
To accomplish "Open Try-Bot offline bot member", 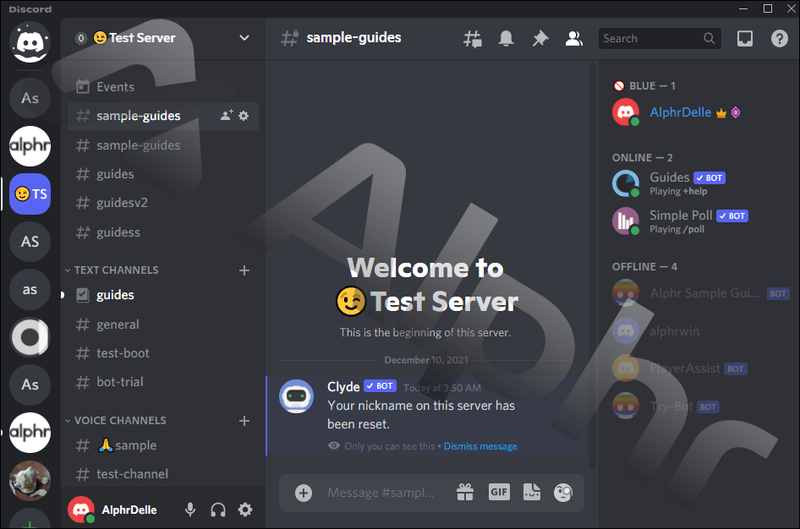I will pyautogui.click(x=698, y=407).
